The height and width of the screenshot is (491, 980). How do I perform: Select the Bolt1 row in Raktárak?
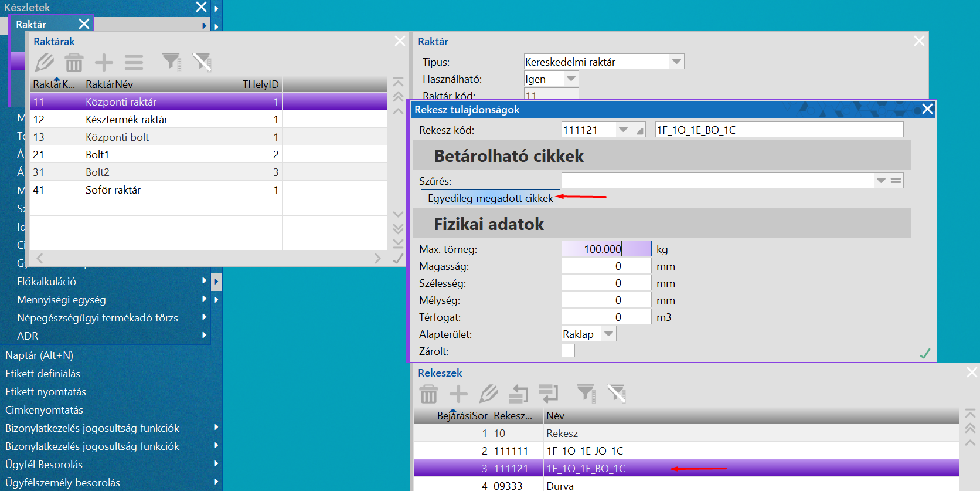click(x=209, y=154)
